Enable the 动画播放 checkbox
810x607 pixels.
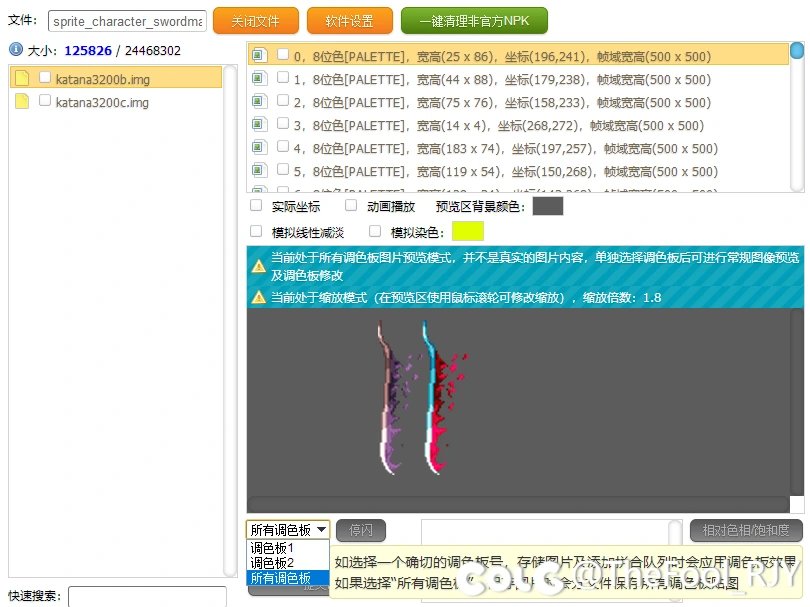[351, 206]
